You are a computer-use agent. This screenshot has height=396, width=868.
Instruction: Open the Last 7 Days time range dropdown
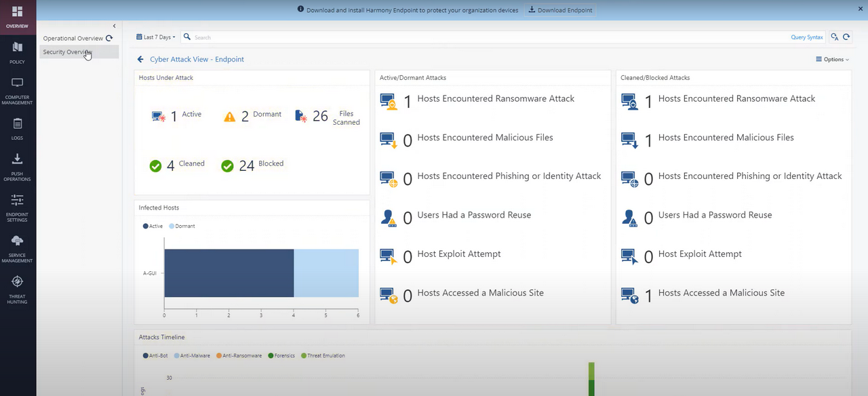[155, 37]
